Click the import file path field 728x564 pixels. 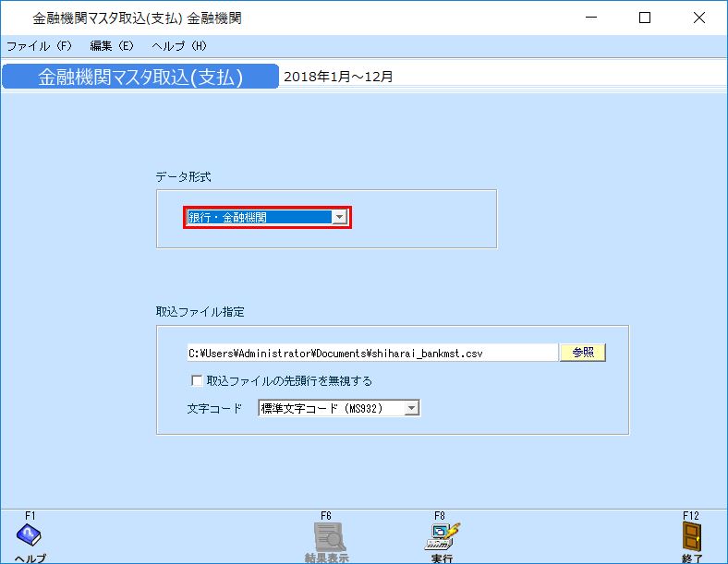coord(372,353)
